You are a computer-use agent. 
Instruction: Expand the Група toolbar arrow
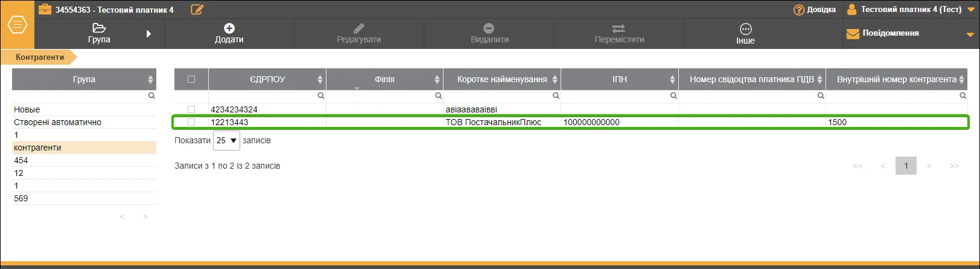pos(148,34)
